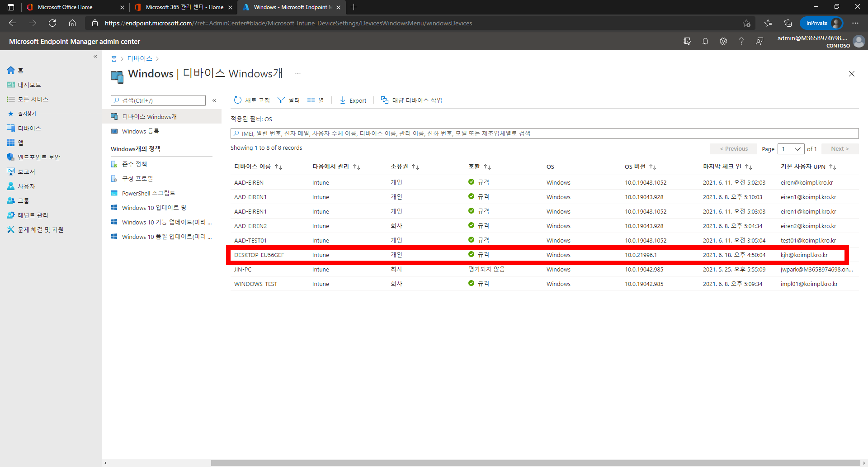Open notifications bell in header
The width and height of the screenshot is (868, 467).
[x=705, y=41]
